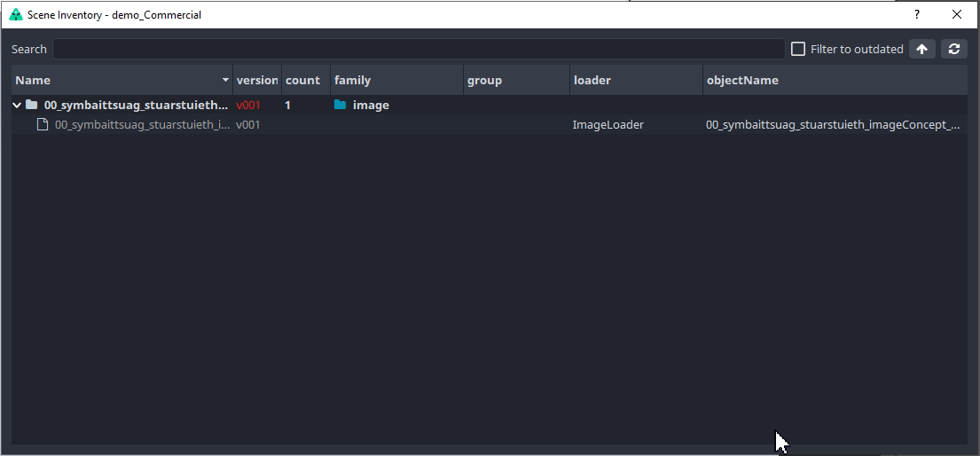Click the help question mark button
Image resolution: width=980 pixels, height=456 pixels.
[x=917, y=14]
